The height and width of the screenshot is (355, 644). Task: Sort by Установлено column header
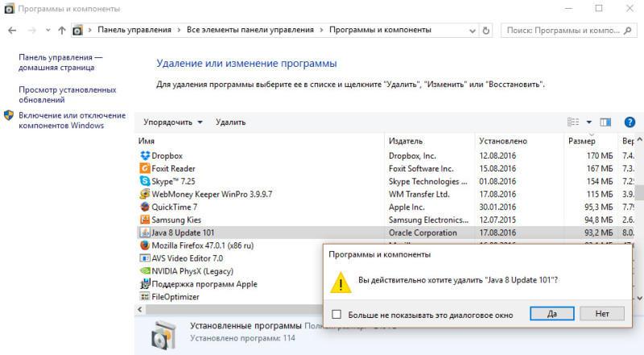pos(519,141)
